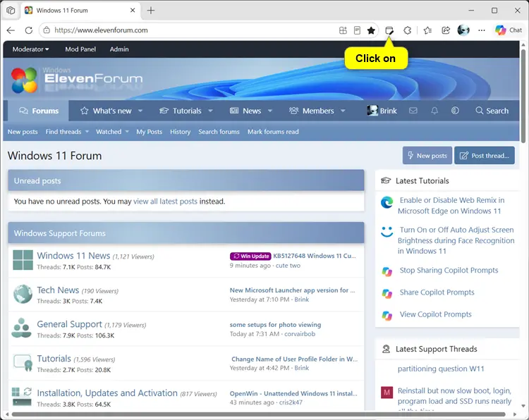The width and height of the screenshot is (529, 420).
Task: Expand the Members dropdown arrow
Action: pos(343,111)
